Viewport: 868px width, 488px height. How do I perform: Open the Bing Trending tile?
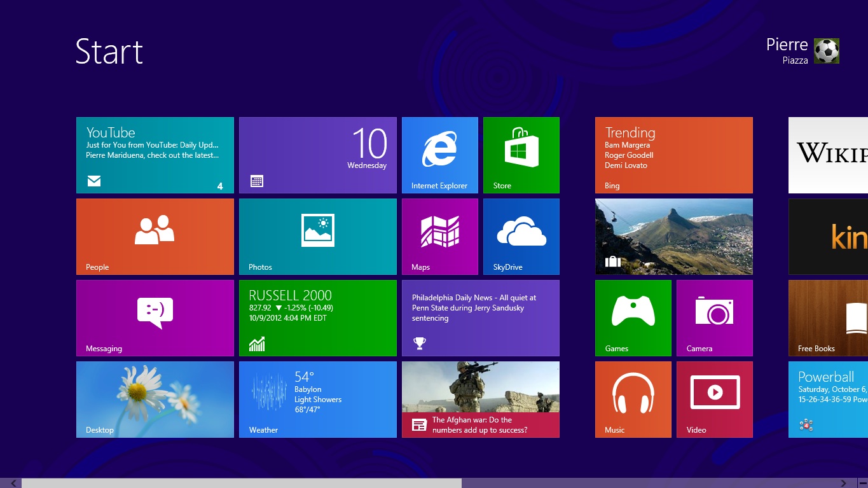(x=674, y=155)
